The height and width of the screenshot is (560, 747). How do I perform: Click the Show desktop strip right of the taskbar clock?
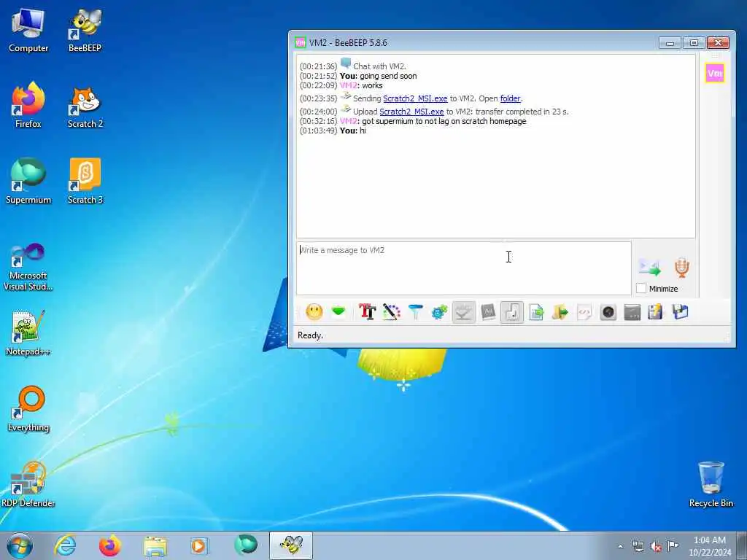[x=743, y=545]
